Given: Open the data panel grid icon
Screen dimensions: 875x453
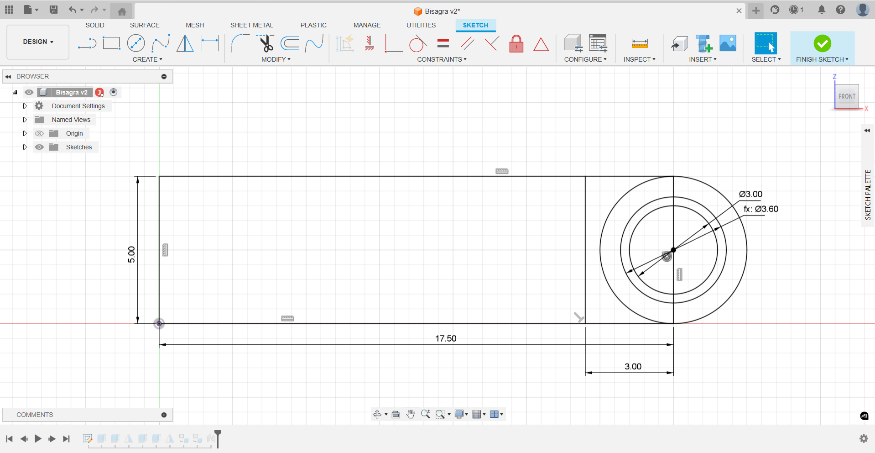Looking at the screenshot, I should pos(9,10).
